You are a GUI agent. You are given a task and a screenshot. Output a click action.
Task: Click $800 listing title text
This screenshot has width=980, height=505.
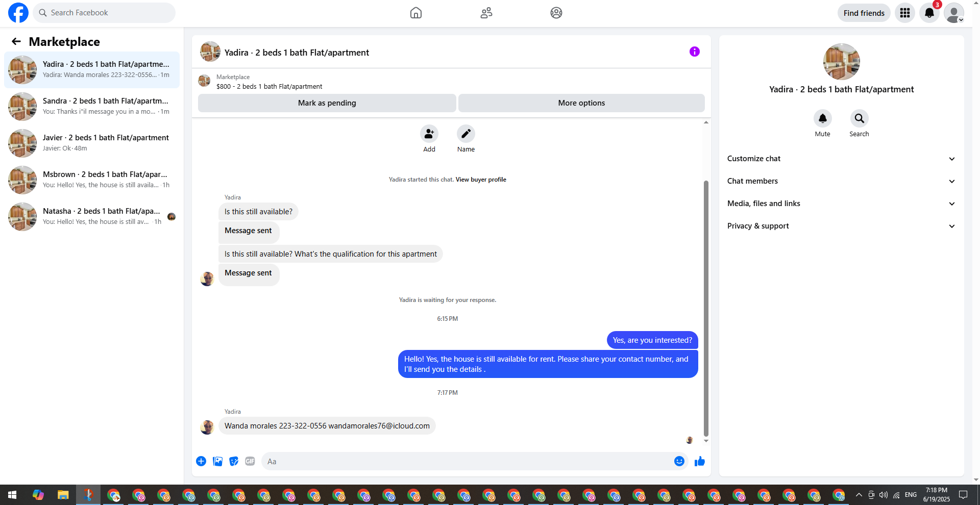pos(269,87)
